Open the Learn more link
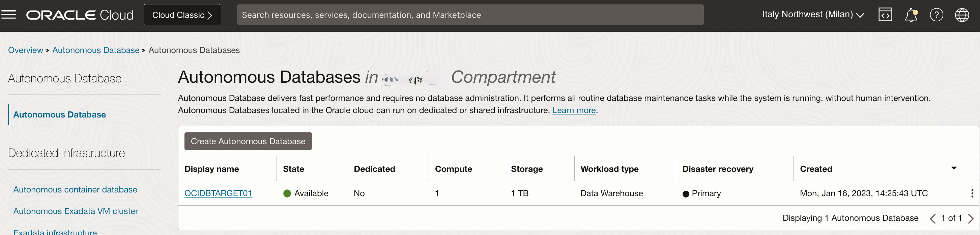980x235 pixels. click(x=574, y=110)
